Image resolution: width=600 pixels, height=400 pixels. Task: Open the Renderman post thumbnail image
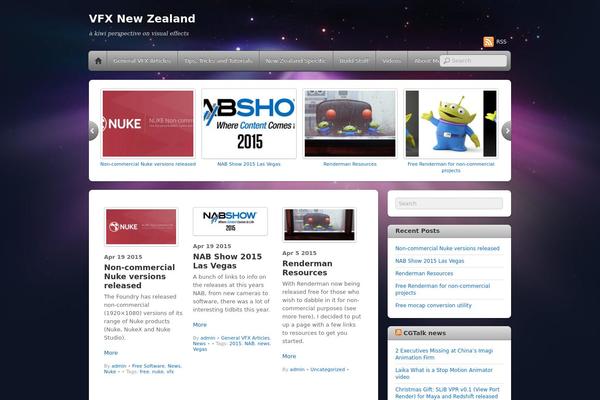pyautogui.click(x=319, y=225)
